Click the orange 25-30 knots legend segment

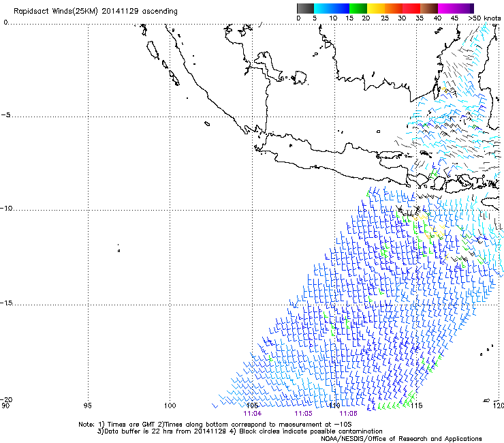pos(394,8)
